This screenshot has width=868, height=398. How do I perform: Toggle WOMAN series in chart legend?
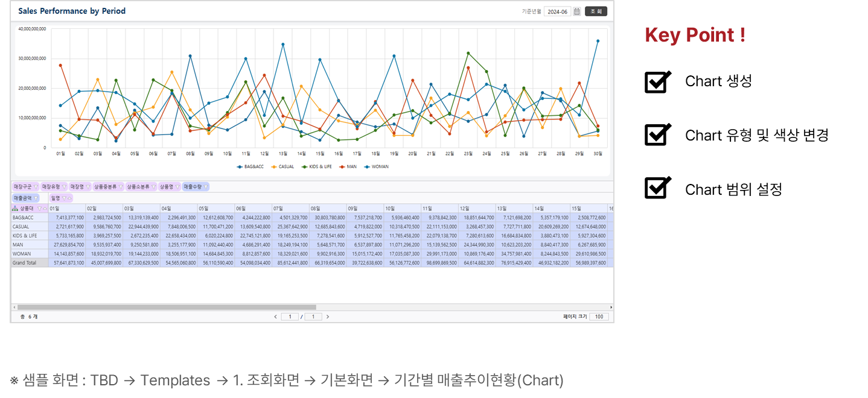(x=377, y=166)
